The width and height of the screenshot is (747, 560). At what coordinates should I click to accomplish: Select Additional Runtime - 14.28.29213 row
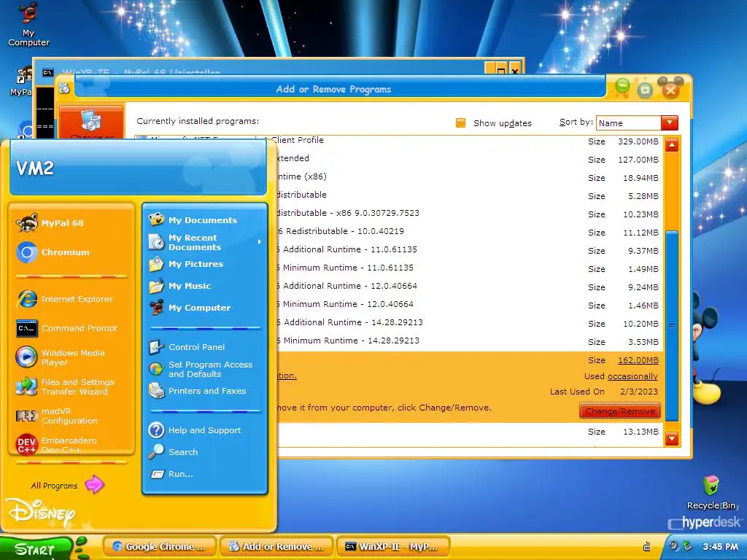click(470, 323)
